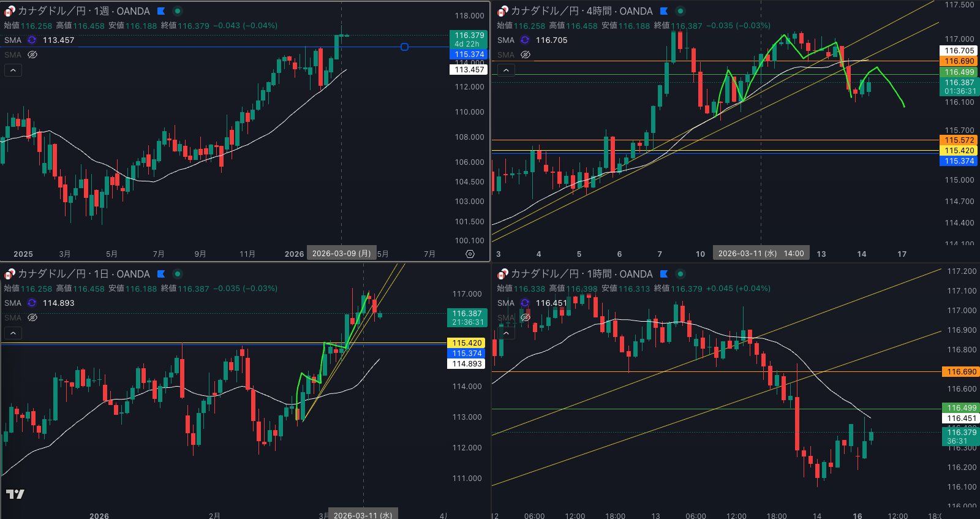Viewport: 980px width, 519px height.
Task: Click the SMA 116.705 label on 4-hour chart
Action: point(551,40)
